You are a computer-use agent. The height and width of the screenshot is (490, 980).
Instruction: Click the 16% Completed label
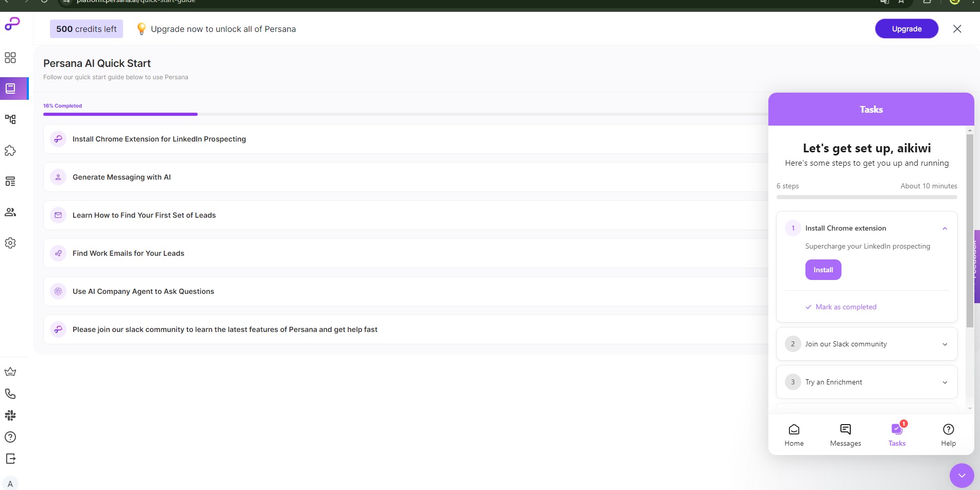point(62,106)
